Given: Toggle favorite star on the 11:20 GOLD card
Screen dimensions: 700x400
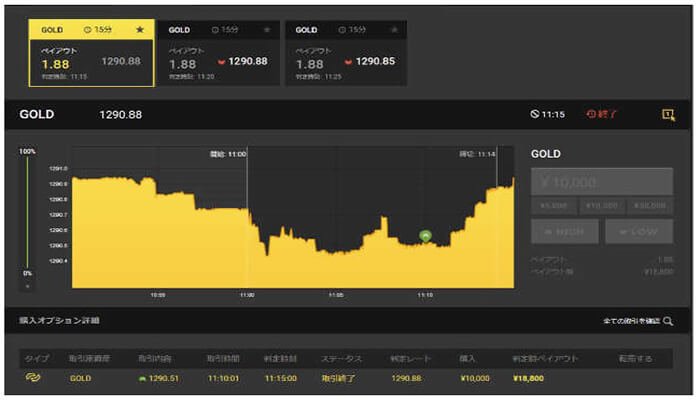Looking at the screenshot, I should (x=266, y=30).
